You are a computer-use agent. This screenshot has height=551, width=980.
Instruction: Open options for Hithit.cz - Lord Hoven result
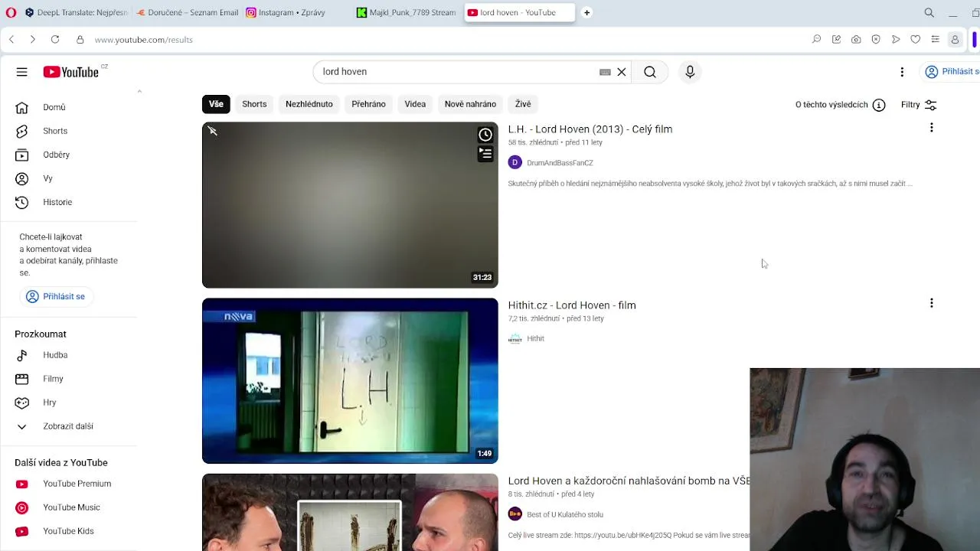(x=932, y=303)
